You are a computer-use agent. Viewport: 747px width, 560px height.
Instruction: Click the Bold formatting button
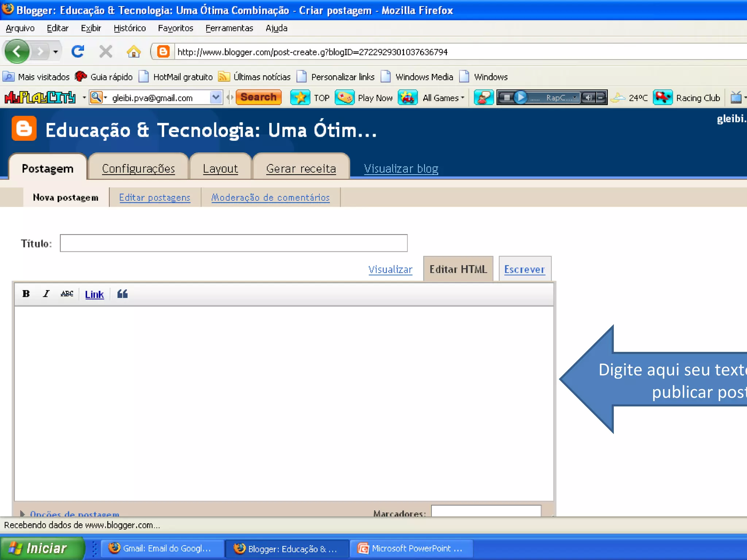(26, 294)
